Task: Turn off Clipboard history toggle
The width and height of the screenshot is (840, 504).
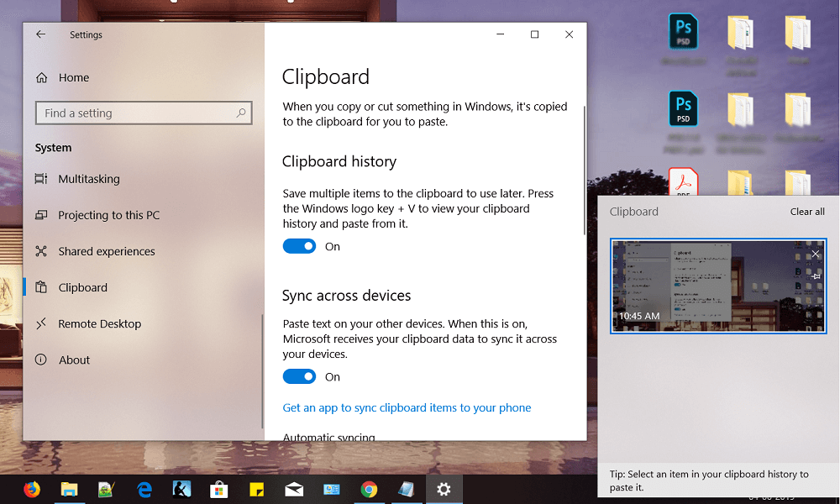Action: [x=299, y=246]
